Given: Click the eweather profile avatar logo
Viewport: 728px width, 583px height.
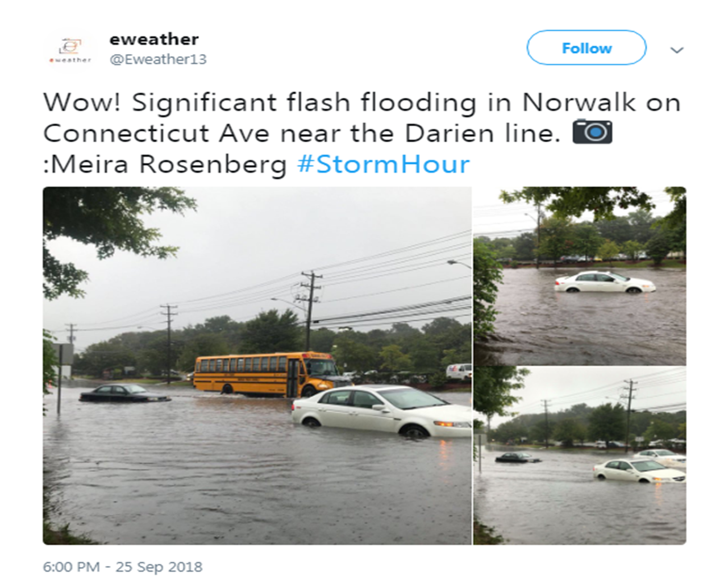Looking at the screenshot, I should (70, 49).
